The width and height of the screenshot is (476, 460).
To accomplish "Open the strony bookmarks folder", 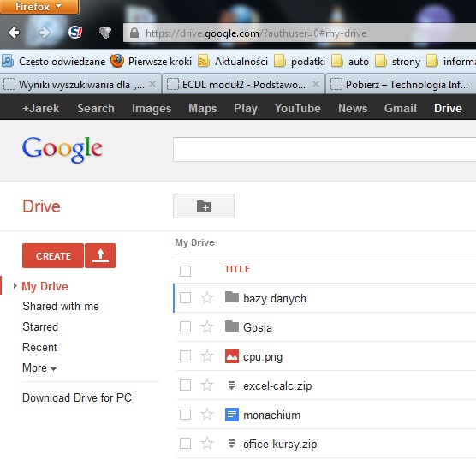I will click(398, 62).
